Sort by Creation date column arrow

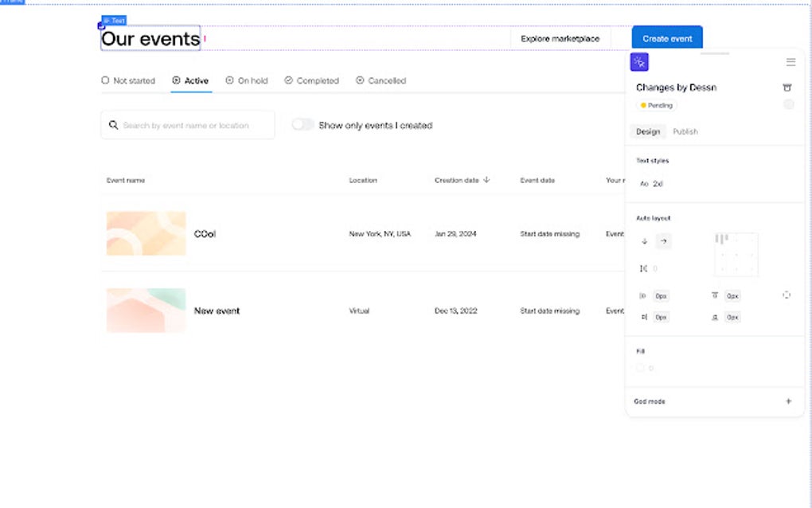point(486,180)
